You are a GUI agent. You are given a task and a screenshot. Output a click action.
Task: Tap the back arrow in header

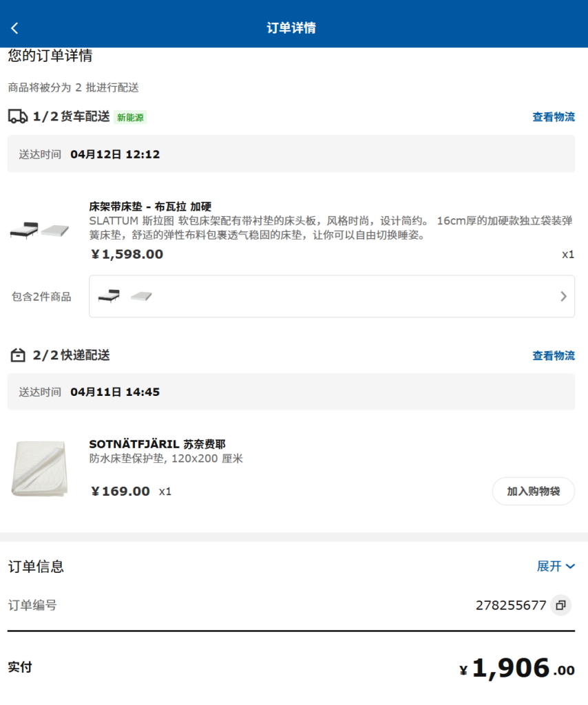15,28
